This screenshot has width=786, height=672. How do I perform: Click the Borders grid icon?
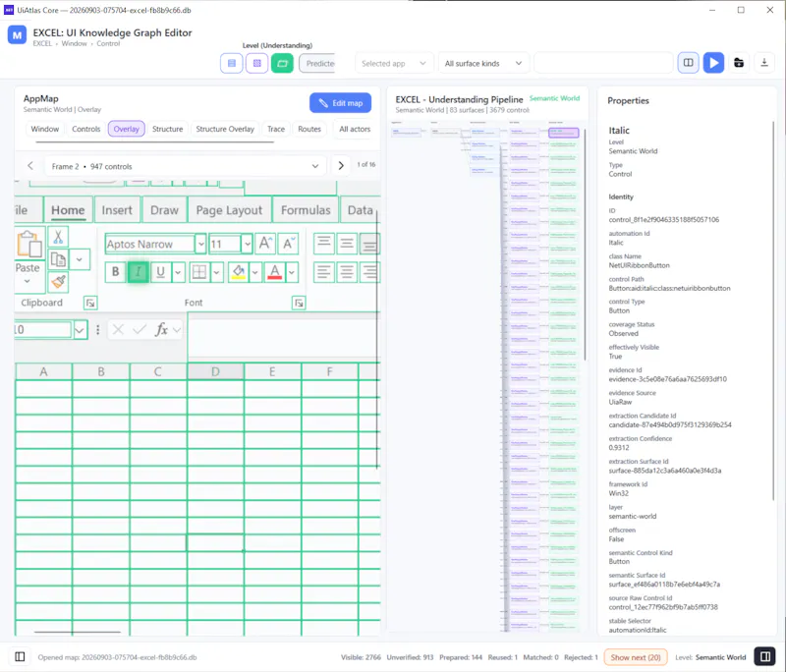[199, 272]
